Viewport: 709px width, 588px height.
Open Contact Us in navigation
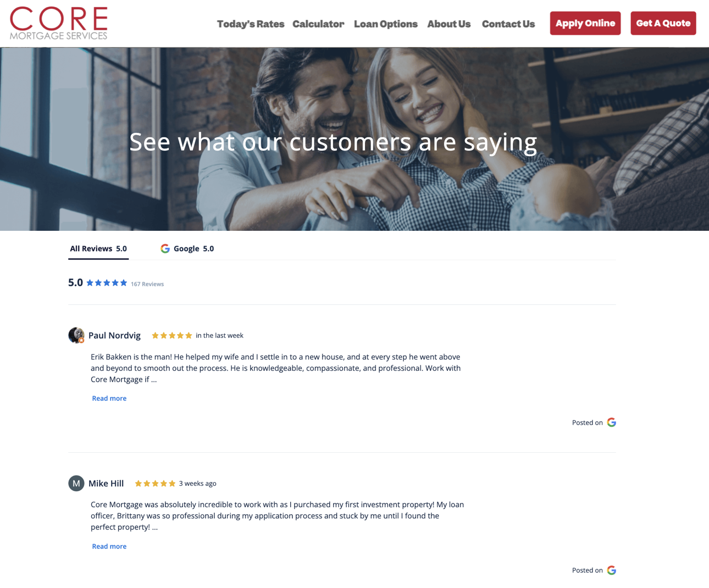click(x=508, y=24)
